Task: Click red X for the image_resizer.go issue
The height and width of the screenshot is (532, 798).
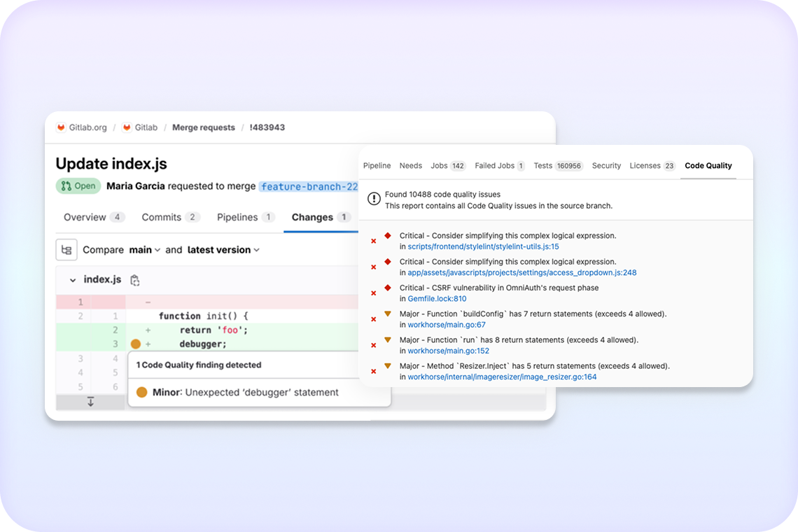Action: 374,372
